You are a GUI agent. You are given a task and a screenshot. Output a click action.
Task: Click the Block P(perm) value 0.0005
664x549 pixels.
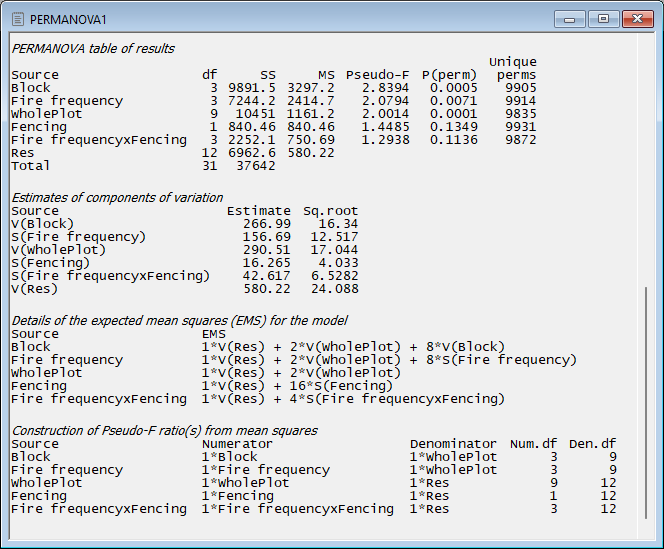click(x=454, y=88)
